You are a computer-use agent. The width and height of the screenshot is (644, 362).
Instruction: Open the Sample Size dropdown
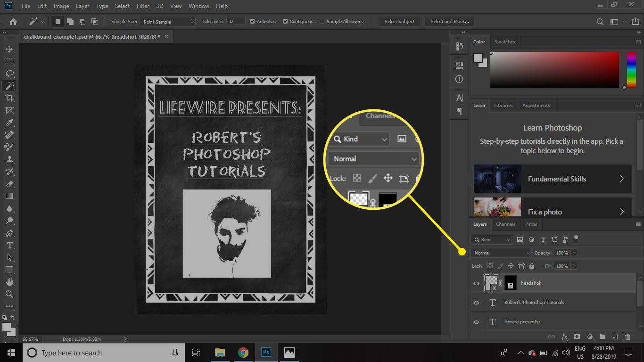pos(168,22)
